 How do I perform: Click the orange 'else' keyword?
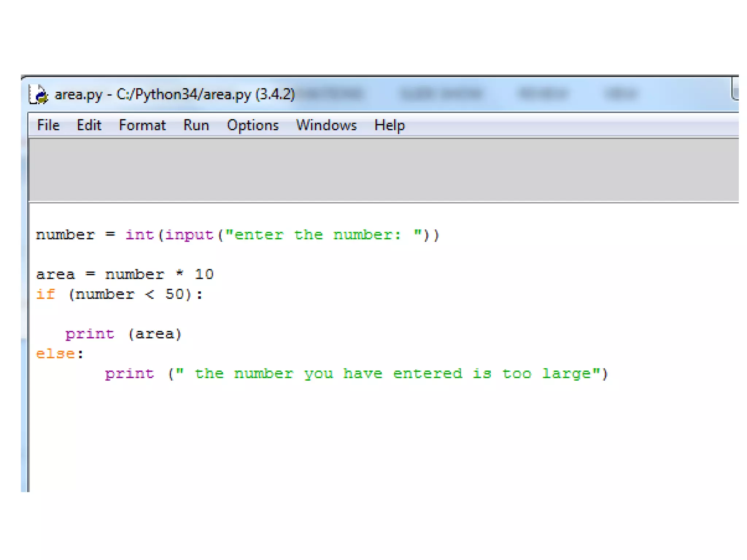pyautogui.click(x=55, y=354)
